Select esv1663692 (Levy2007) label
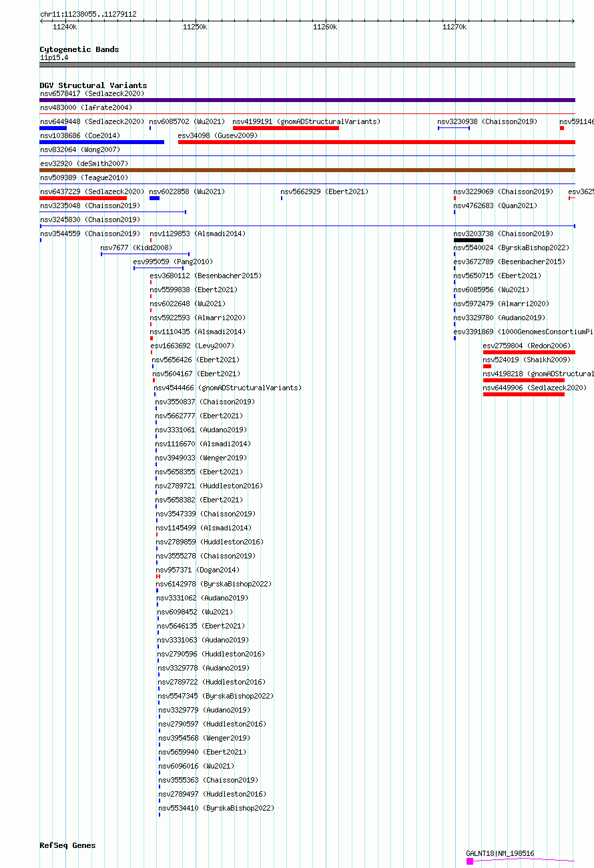This screenshot has width=594, height=868. click(x=192, y=346)
